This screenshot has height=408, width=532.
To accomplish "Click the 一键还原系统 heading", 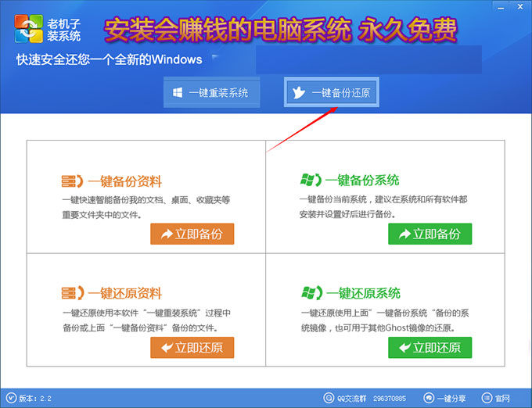I will [x=363, y=293].
